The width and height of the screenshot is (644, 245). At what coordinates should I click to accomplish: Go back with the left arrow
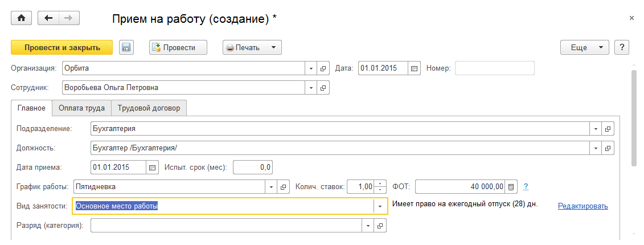[48, 18]
